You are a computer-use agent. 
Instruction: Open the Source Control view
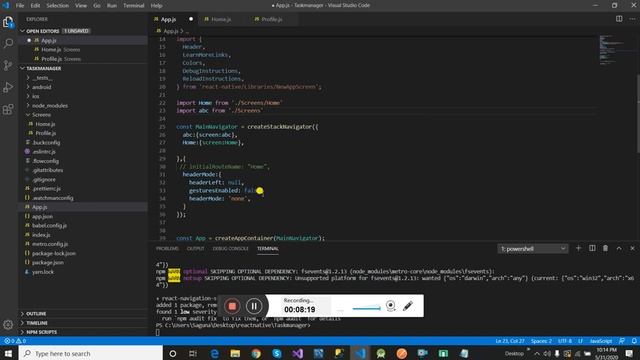click(x=8, y=65)
